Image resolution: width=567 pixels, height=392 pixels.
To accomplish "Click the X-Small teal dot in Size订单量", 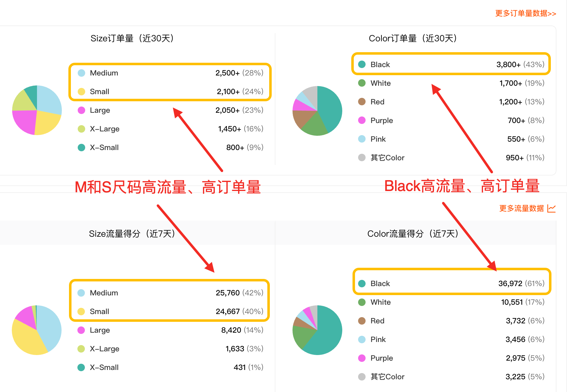I will click(81, 148).
